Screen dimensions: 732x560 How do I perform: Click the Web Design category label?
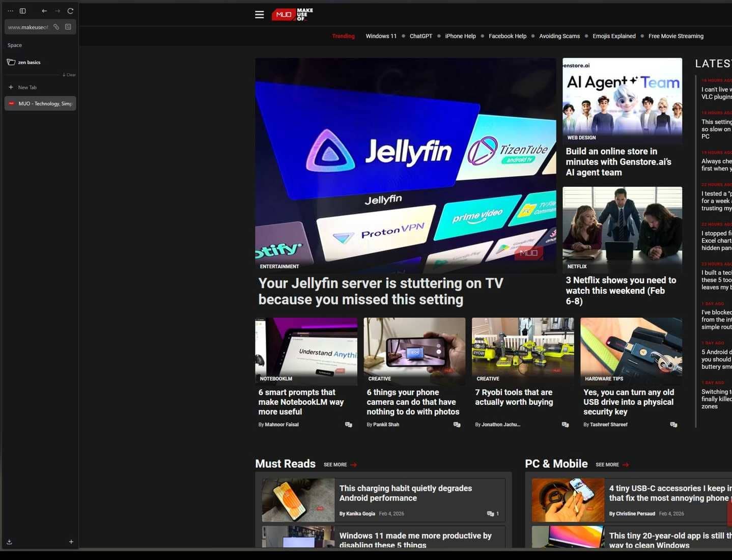pos(581,137)
